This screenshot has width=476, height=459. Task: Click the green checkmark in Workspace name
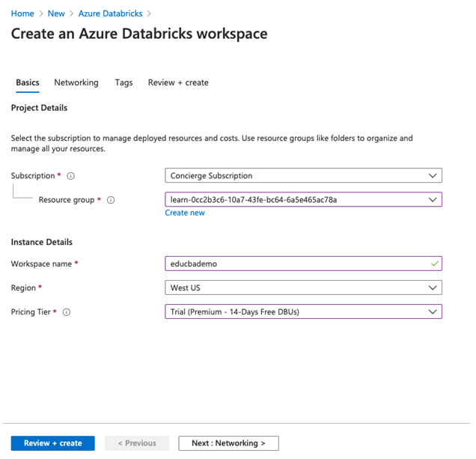(x=433, y=264)
